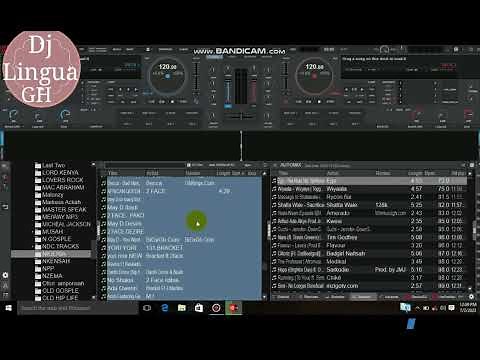Toggle right deck headphone cue (PFL) button
The image size is (480, 360).
pyautogui.click(x=254, y=106)
